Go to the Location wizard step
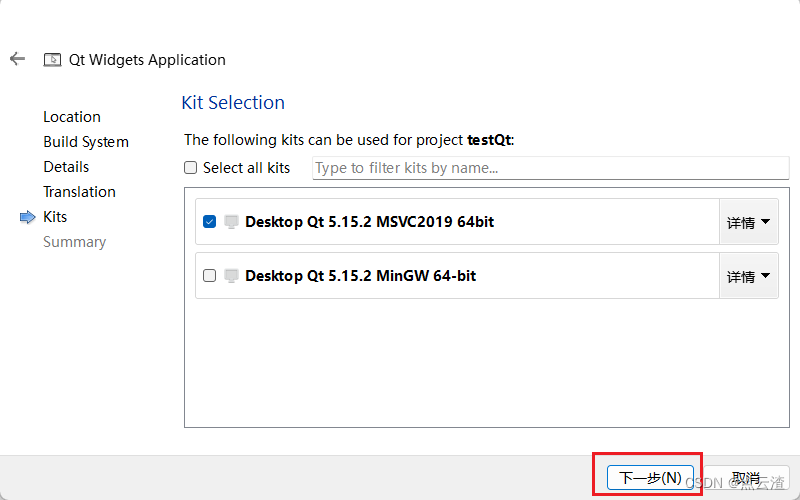This screenshot has height=500, width=800. [x=72, y=117]
